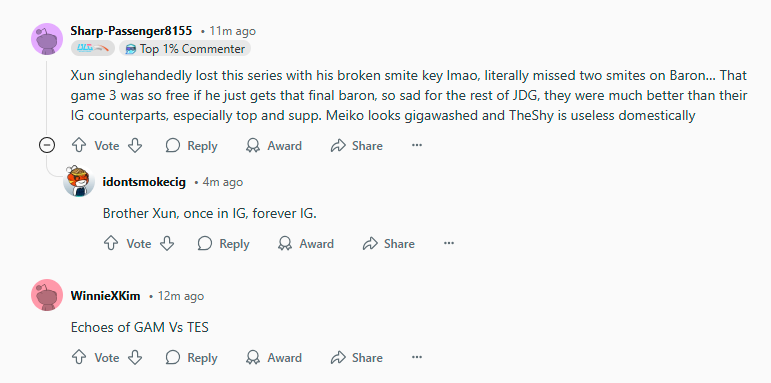Screen dimensions: 771x383
Task: Open the idontsmokecig username link
Action: pos(144,182)
